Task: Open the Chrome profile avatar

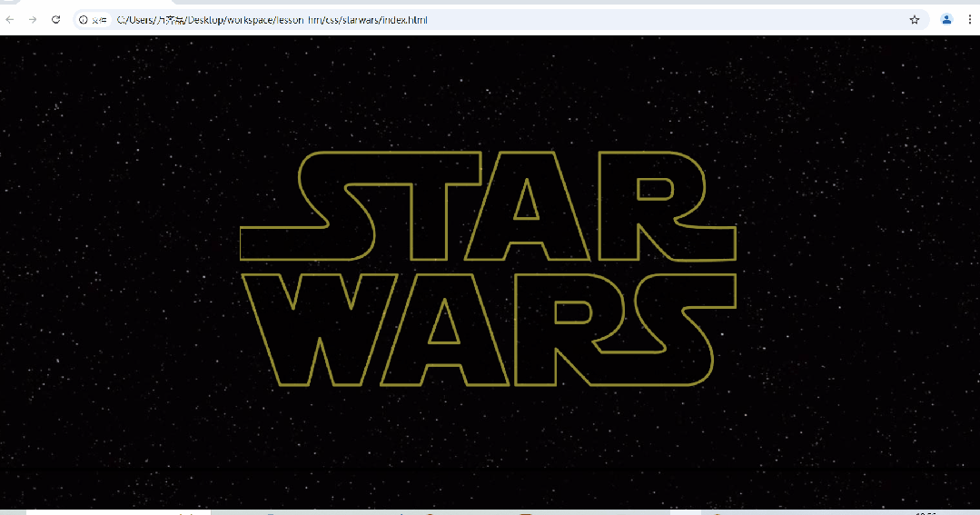Action: pos(947,20)
